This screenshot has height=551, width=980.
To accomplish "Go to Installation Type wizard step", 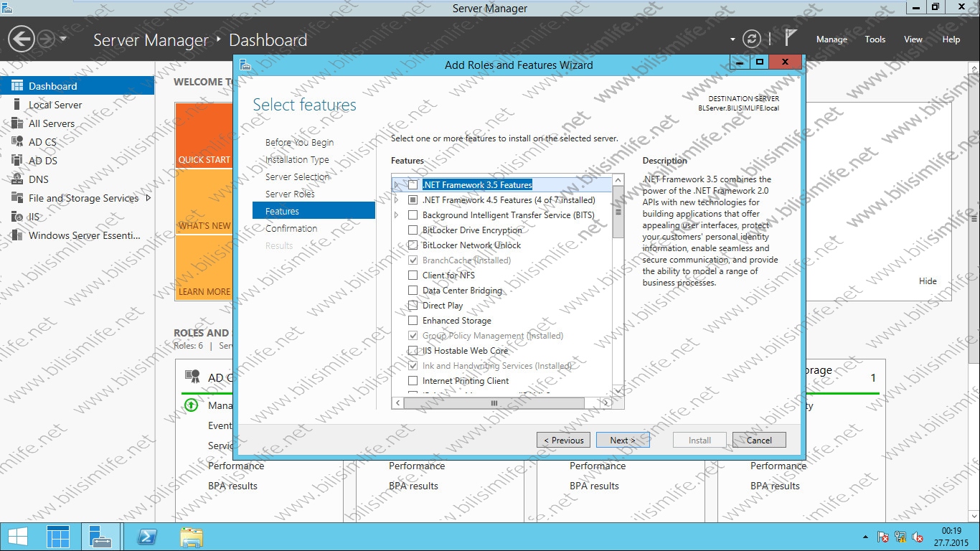I will (297, 159).
